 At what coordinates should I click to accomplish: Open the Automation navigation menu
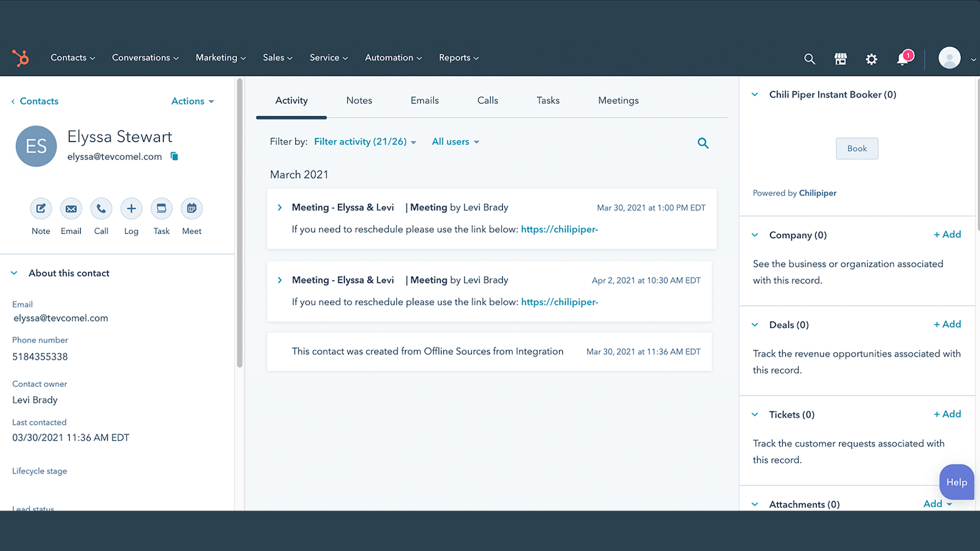pos(393,58)
